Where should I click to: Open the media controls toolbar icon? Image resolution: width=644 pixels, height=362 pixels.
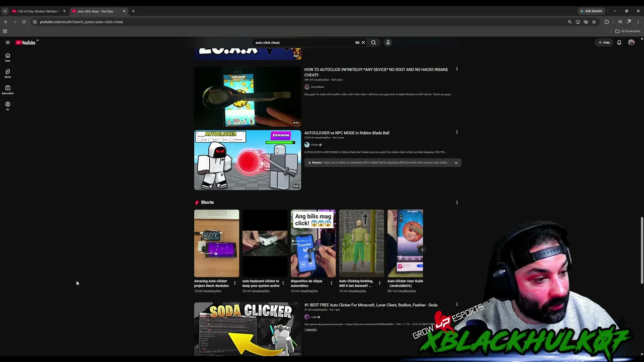click(620, 22)
